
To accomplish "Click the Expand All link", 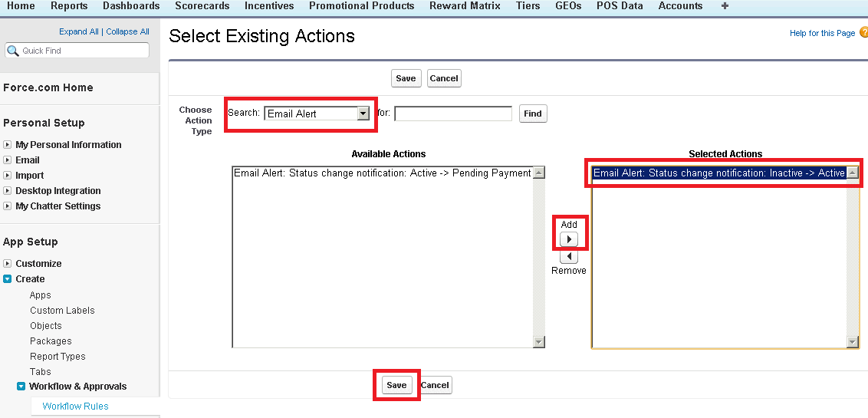I will pos(78,31).
